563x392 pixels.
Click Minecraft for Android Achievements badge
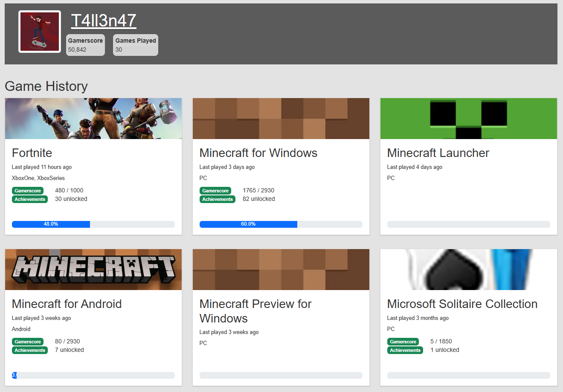[30, 350]
